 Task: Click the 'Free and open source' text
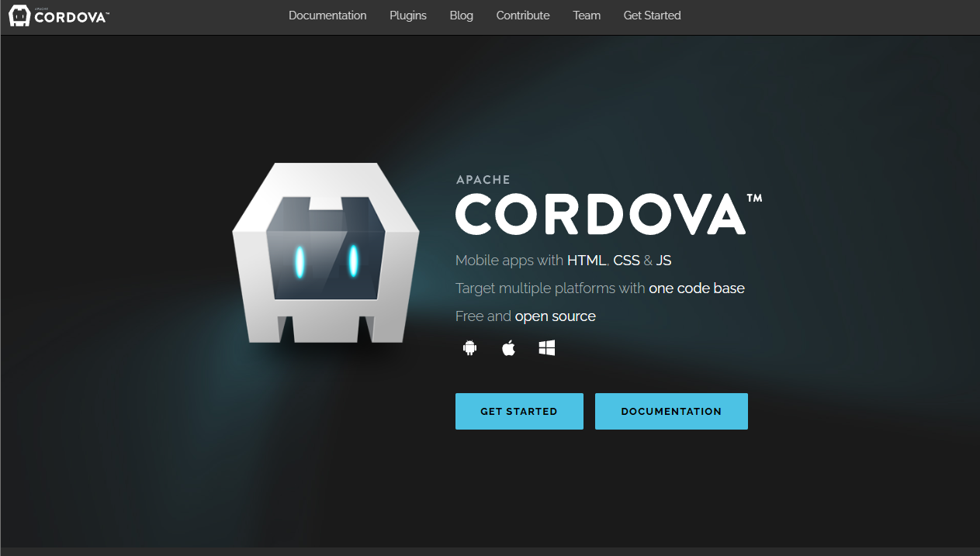tap(525, 316)
